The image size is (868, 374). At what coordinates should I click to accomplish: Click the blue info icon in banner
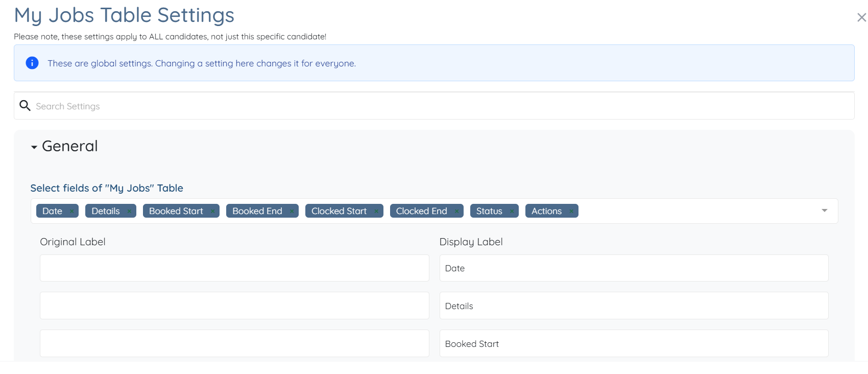(x=32, y=63)
